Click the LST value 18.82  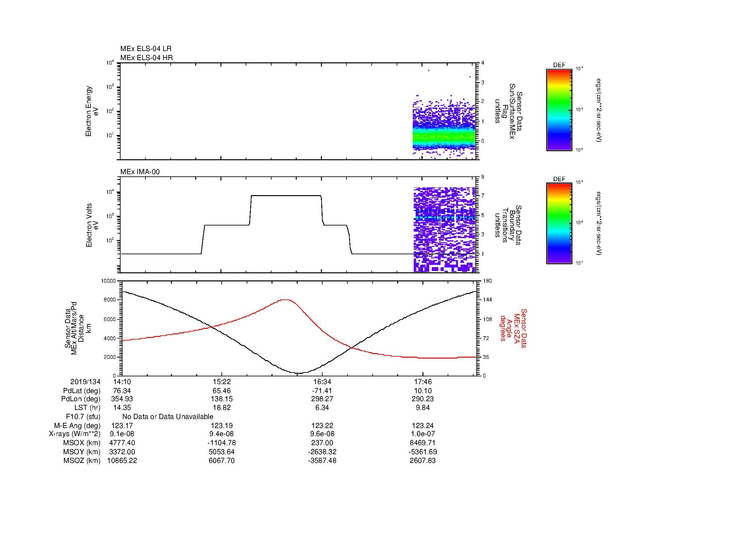pyautogui.click(x=222, y=408)
